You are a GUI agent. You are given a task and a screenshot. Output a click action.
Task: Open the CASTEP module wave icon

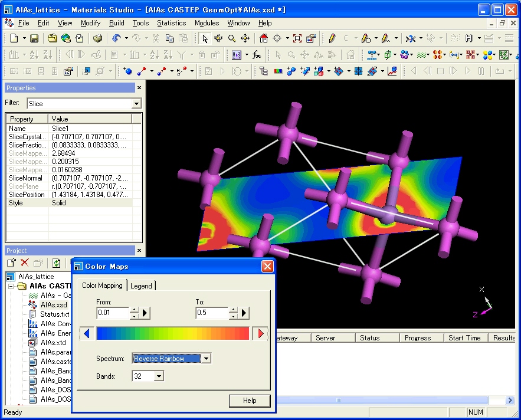[421, 55]
